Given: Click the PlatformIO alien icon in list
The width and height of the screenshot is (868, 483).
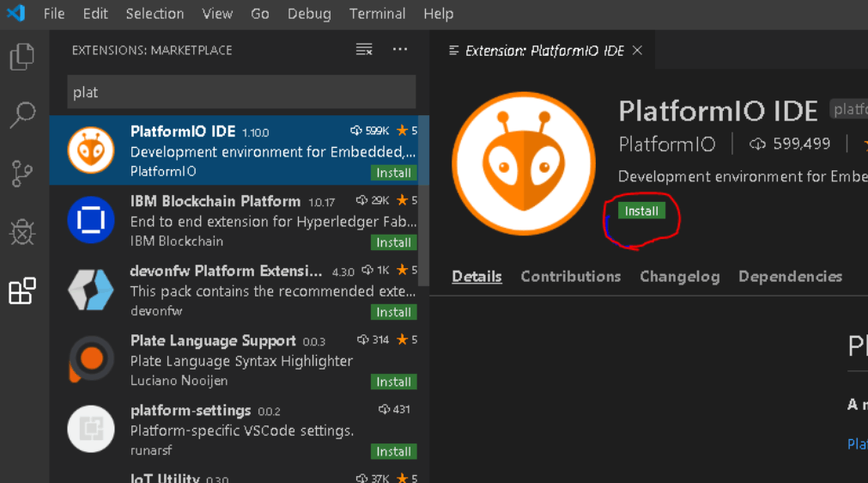Looking at the screenshot, I should (x=91, y=150).
